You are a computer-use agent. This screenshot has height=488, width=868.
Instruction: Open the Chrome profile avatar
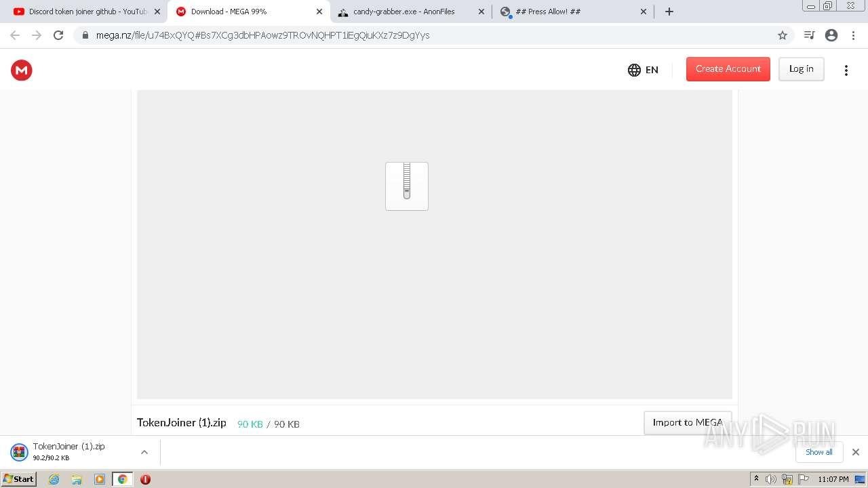point(831,35)
